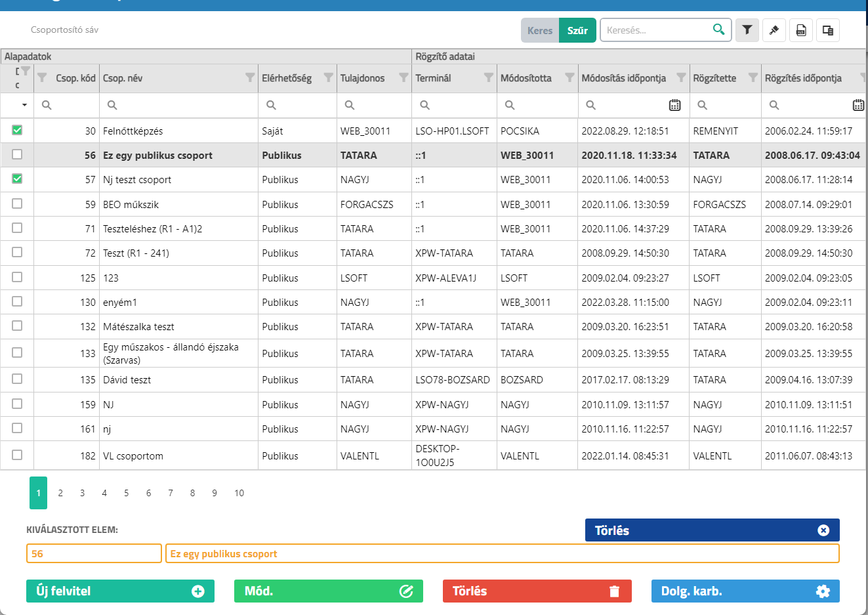868x615 pixels.
Task: Click search magnifier under Módosította column
Action: 510,105
